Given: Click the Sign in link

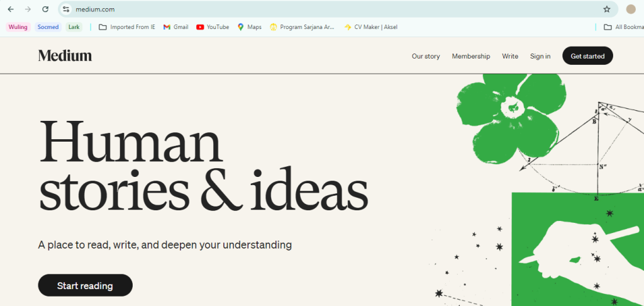Looking at the screenshot, I should click(540, 56).
